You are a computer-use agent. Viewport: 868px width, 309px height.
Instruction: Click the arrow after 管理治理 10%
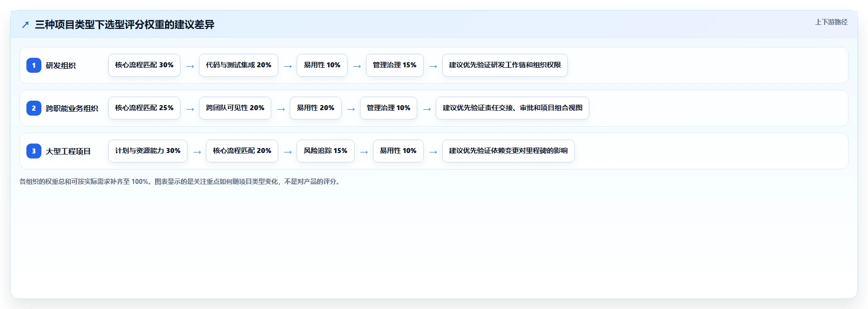coord(427,109)
